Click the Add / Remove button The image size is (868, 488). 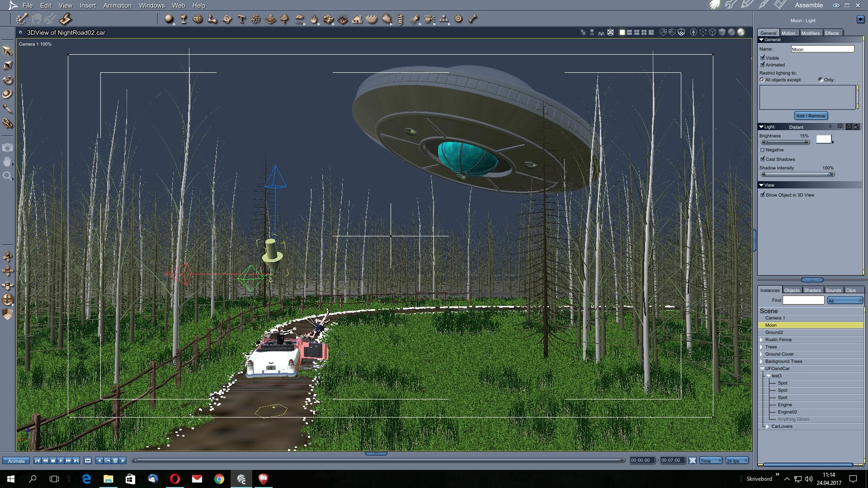[811, 116]
